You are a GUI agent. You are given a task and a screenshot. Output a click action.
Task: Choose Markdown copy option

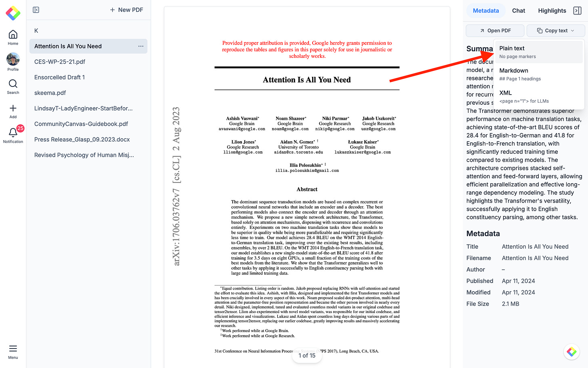(539, 74)
